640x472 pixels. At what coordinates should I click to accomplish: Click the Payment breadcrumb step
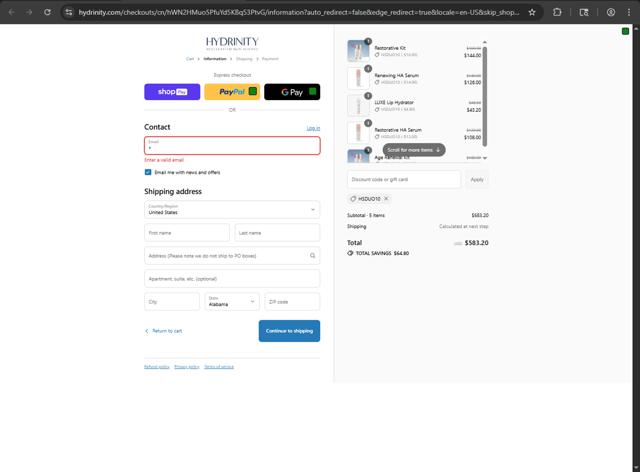[x=270, y=59]
